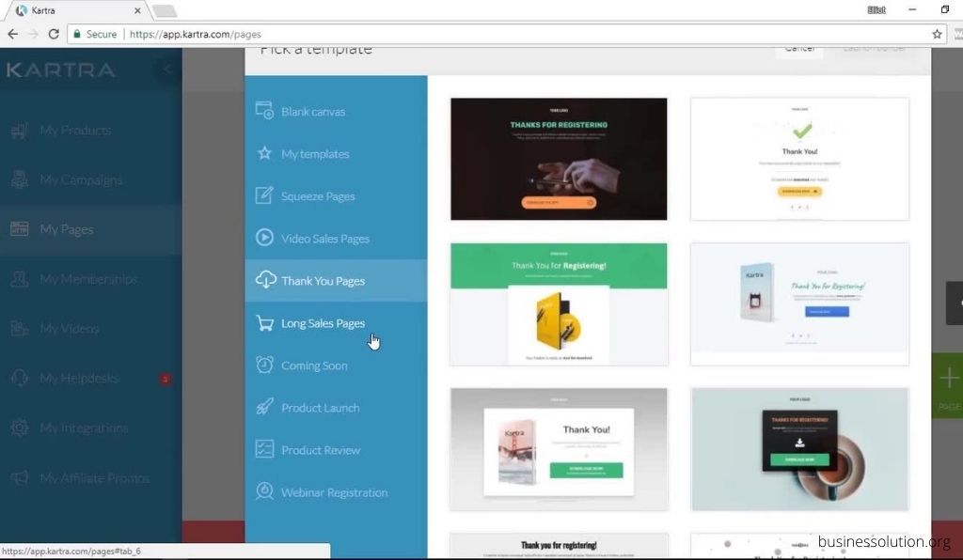Image resolution: width=963 pixels, height=560 pixels.
Task: Select the Golden Gate book Thank You template
Action: [x=559, y=449]
